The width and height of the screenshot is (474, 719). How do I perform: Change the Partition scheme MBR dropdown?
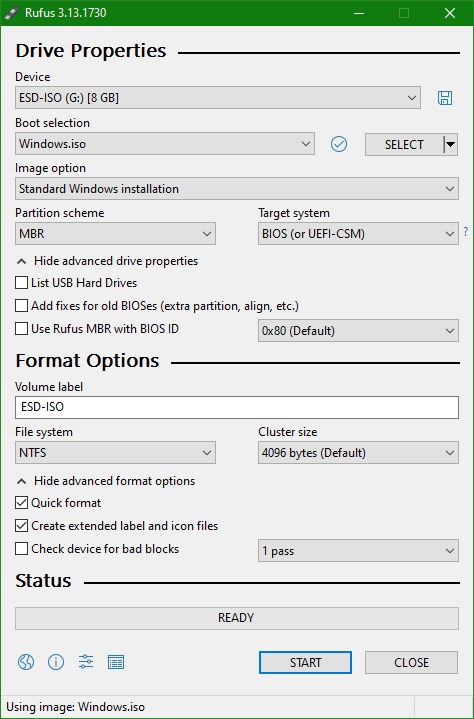pos(115,234)
